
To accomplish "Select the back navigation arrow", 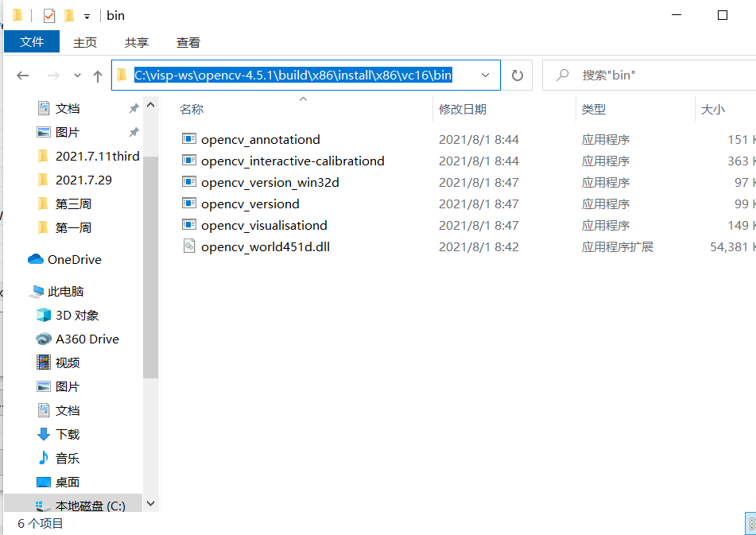I will pyautogui.click(x=22, y=75).
